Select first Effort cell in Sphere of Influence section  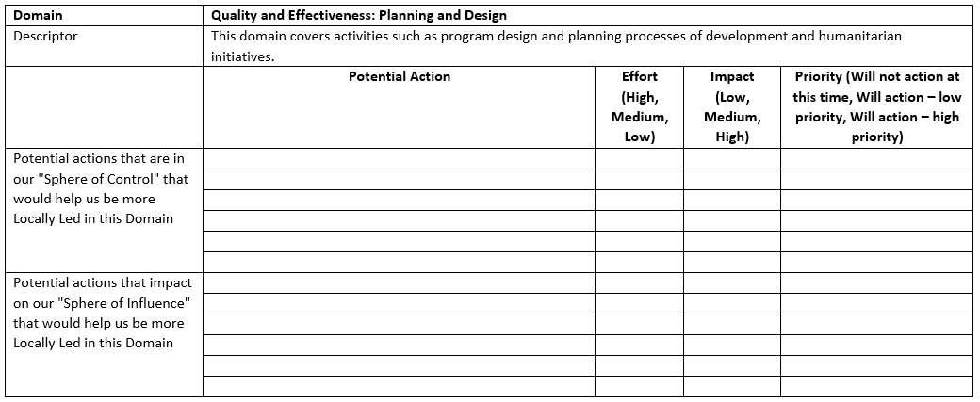tap(639, 282)
